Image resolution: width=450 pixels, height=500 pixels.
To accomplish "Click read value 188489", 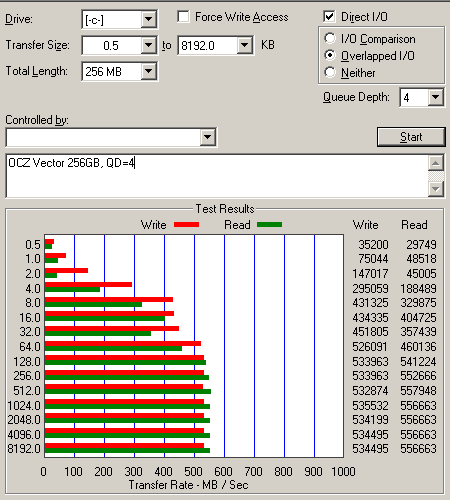I will 418,288.
